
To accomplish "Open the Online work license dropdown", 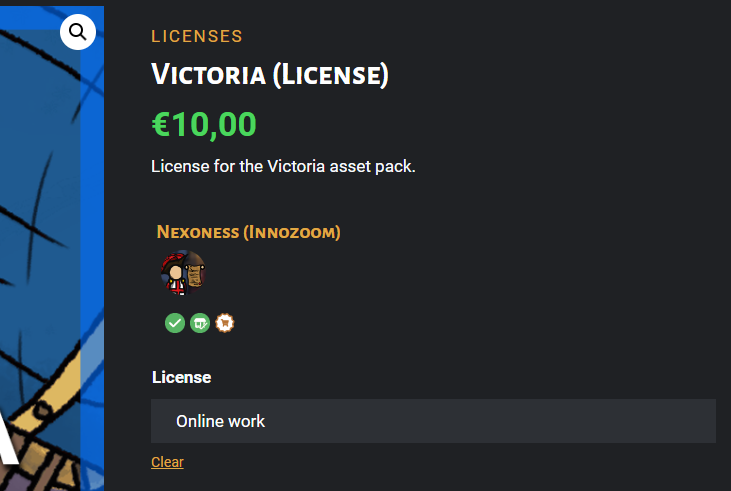I will (x=433, y=421).
